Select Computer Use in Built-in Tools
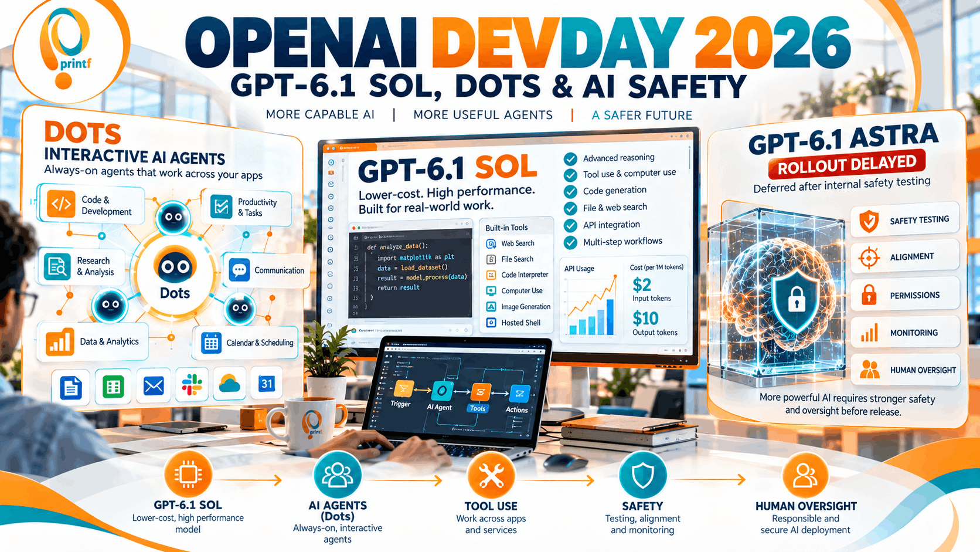980x552 pixels. [515, 291]
